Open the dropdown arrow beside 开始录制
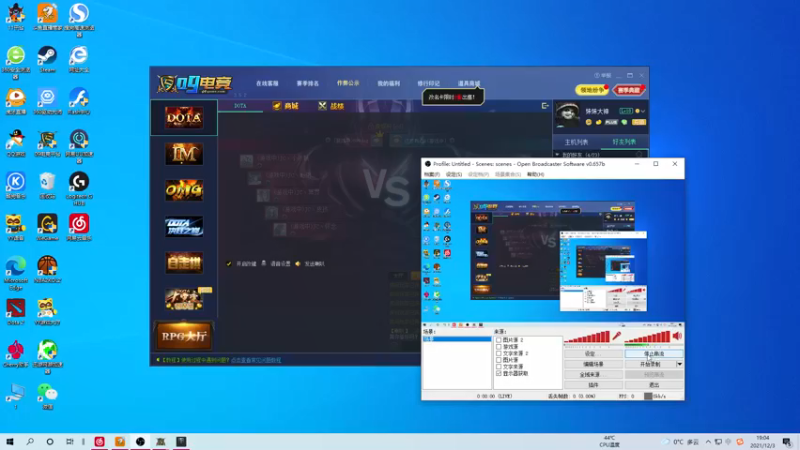 point(679,364)
